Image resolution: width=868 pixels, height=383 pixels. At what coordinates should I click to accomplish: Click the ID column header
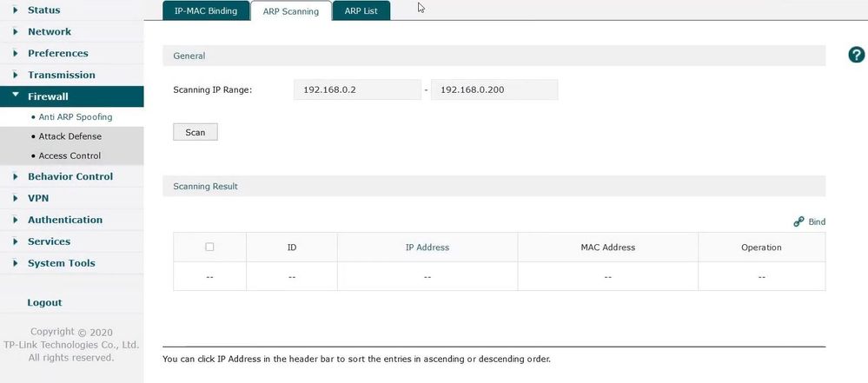292,248
